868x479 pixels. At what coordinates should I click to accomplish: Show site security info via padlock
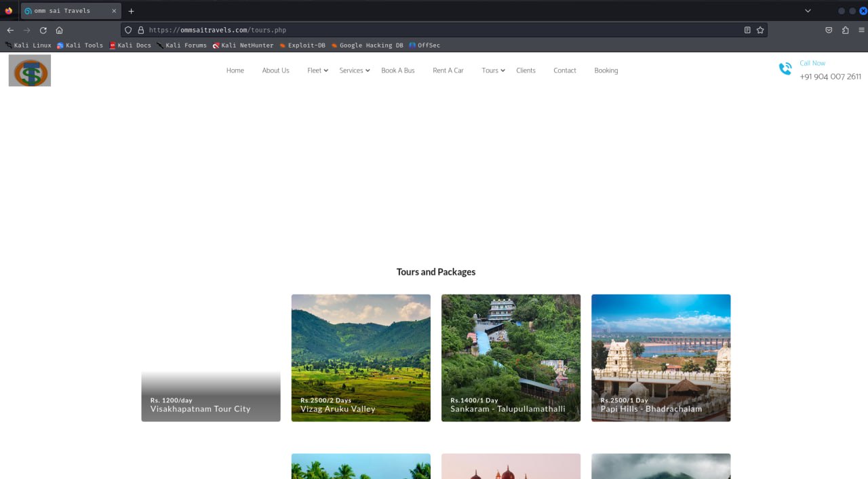[140, 30]
